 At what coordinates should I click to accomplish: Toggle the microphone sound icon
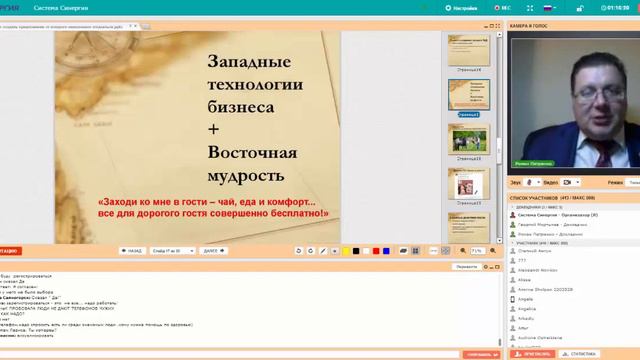529,182
